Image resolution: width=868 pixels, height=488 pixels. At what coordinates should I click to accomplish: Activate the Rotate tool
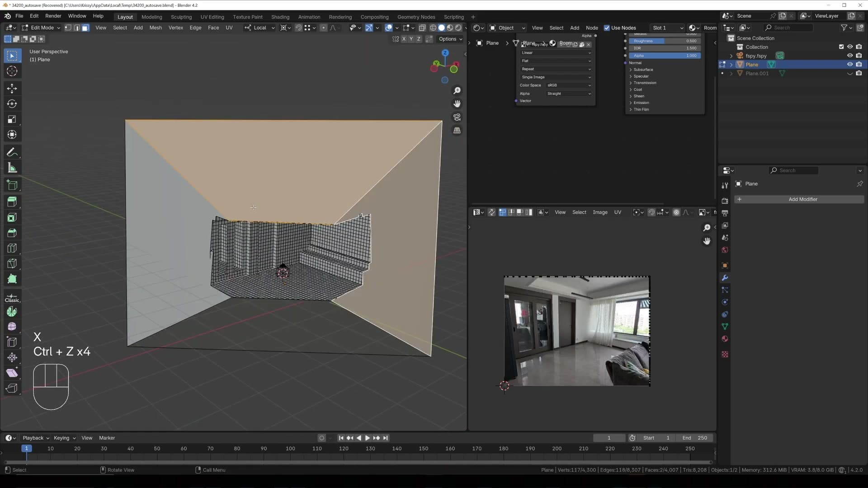pos(12,104)
